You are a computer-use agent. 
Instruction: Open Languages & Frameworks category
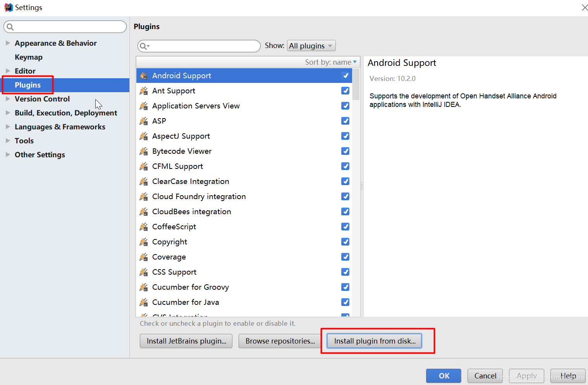60,127
